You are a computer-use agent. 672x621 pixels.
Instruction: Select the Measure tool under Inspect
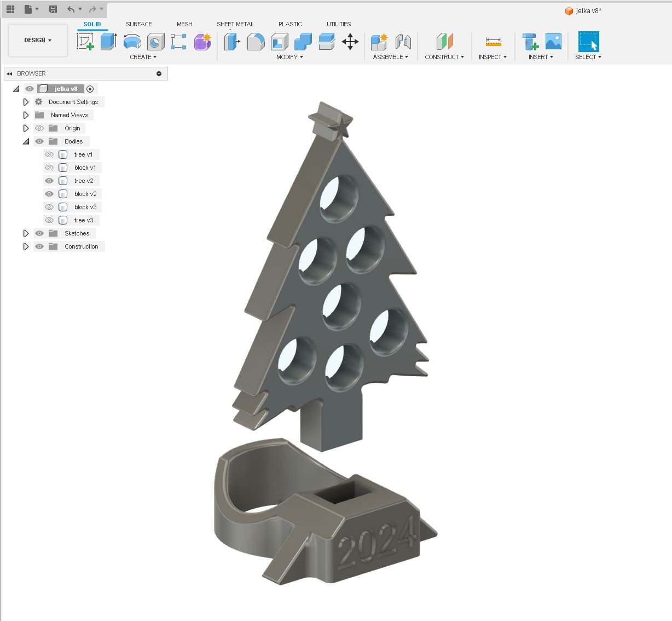(x=493, y=42)
